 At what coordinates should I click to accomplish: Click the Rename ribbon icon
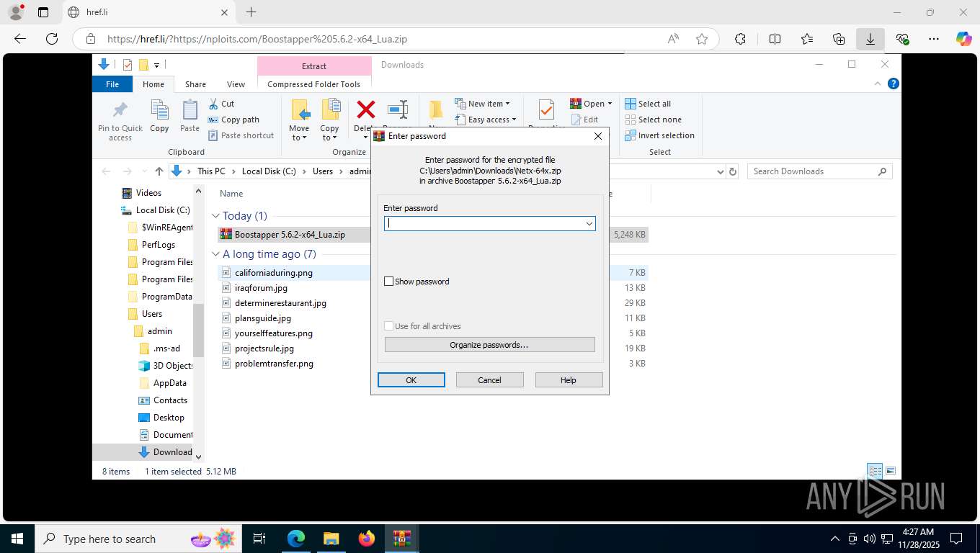pos(398,110)
